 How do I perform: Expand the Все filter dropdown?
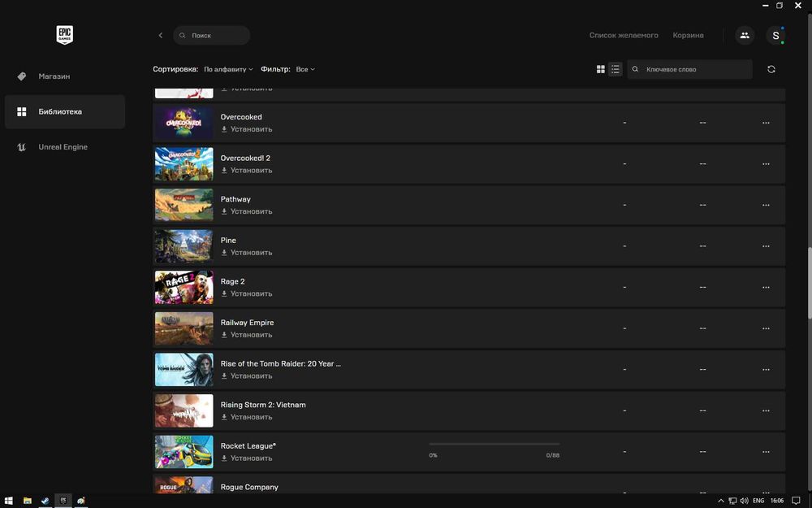305,69
